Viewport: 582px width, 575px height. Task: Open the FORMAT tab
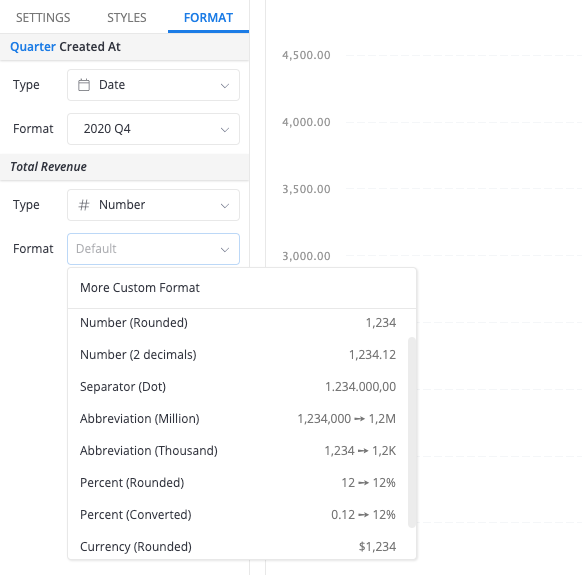pos(208,17)
